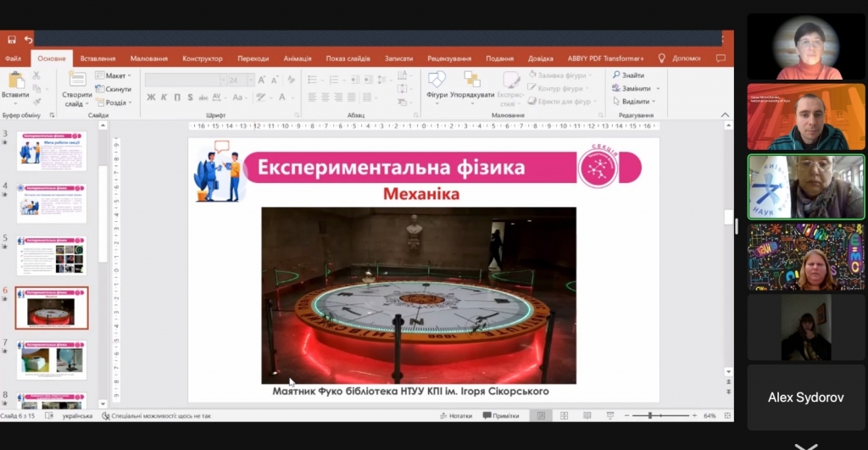Click the Shapes (Фігури) gallery icon
Image resolution: width=868 pixels, height=450 pixels.
437,79
